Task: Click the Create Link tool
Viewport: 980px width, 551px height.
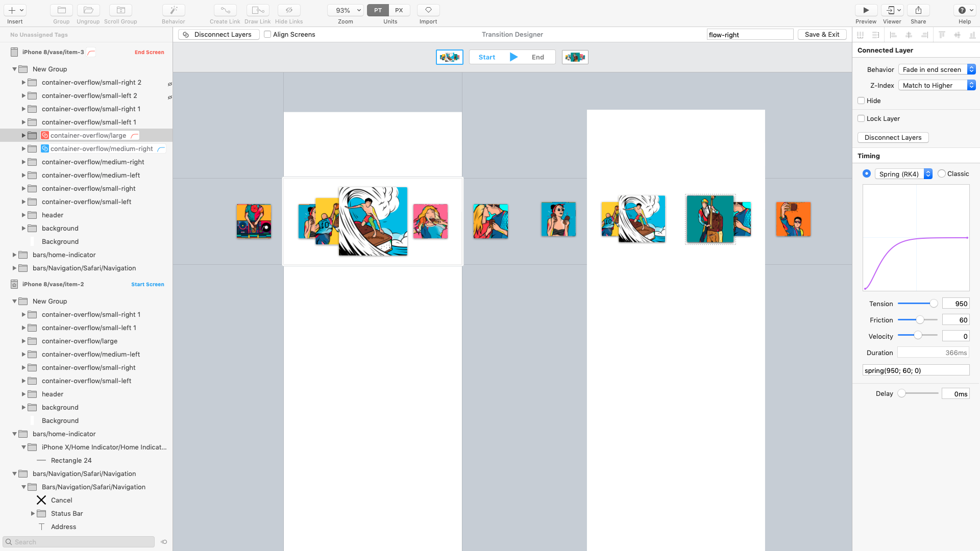Action: click(x=225, y=10)
